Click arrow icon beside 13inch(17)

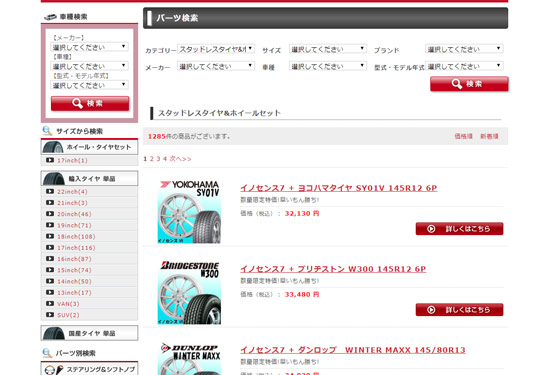(x=50, y=292)
